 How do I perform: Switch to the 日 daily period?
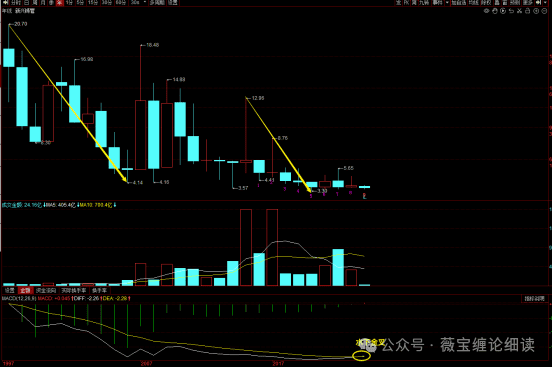(26, 2)
